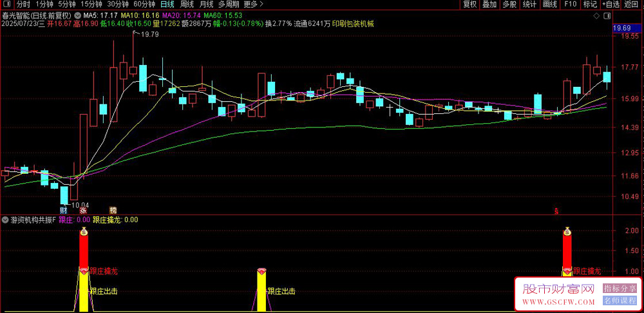The height and width of the screenshot is (313, 644).
Task: Click the 返回 back button
Action: click(x=632, y=5)
